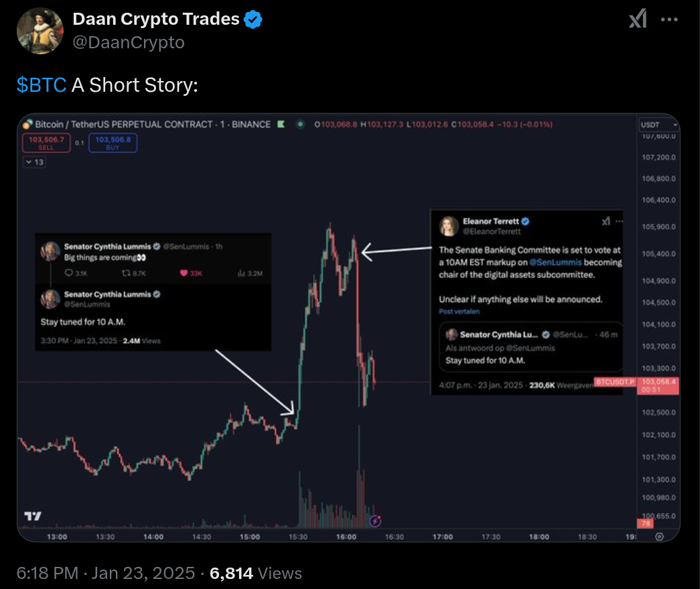
Task: Click the "Post vertalen" translate link
Action: click(459, 312)
